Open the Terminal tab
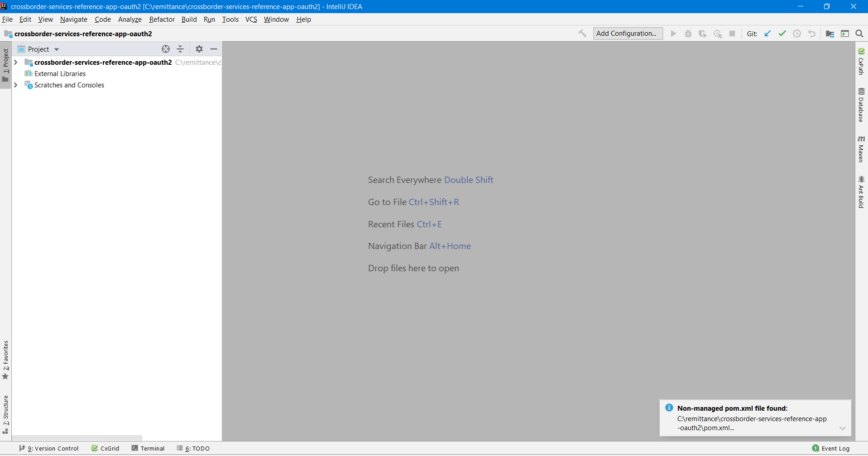The height and width of the screenshot is (456, 868). point(148,448)
